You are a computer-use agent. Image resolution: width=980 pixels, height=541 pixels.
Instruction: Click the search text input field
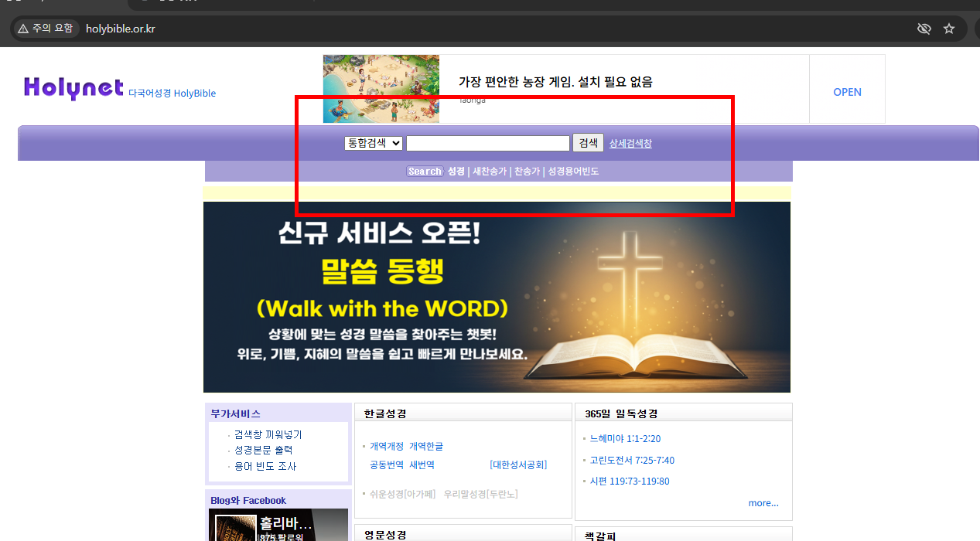(487, 143)
